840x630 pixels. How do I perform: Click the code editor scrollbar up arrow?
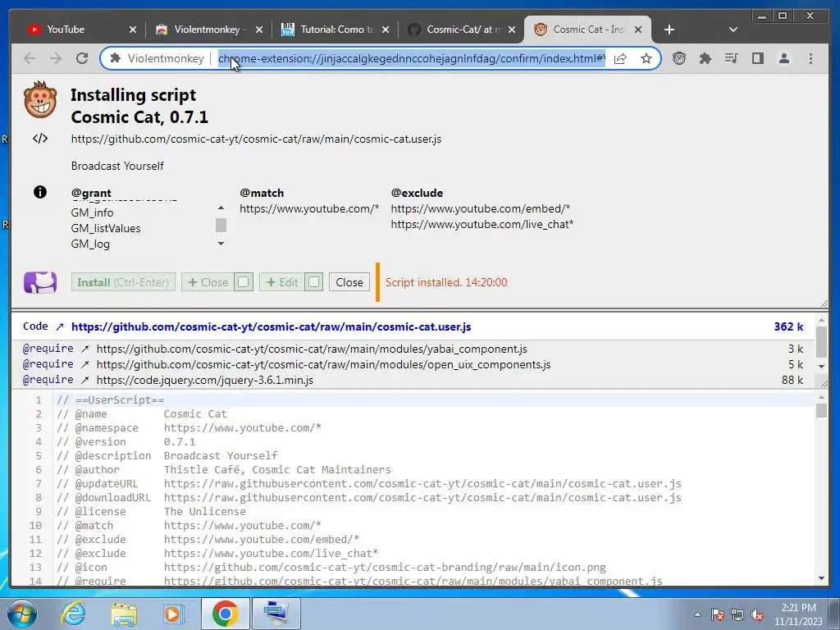(x=821, y=398)
